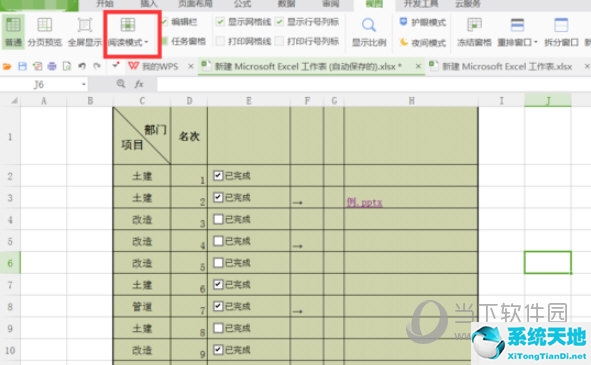Enable Print Gridlines (打印网格线)
The width and height of the screenshot is (591, 365).
[x=220, y=41]
